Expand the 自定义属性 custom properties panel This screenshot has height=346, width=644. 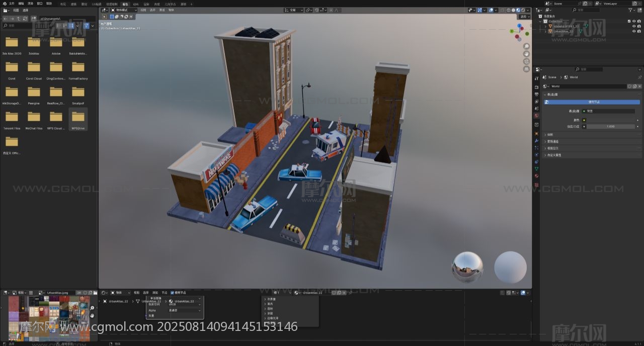coord(554,155)
